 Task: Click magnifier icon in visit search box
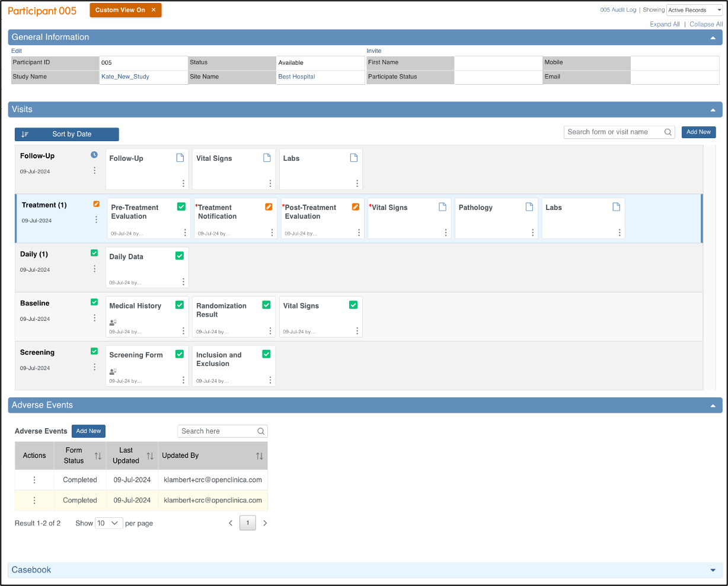[668, 132]
